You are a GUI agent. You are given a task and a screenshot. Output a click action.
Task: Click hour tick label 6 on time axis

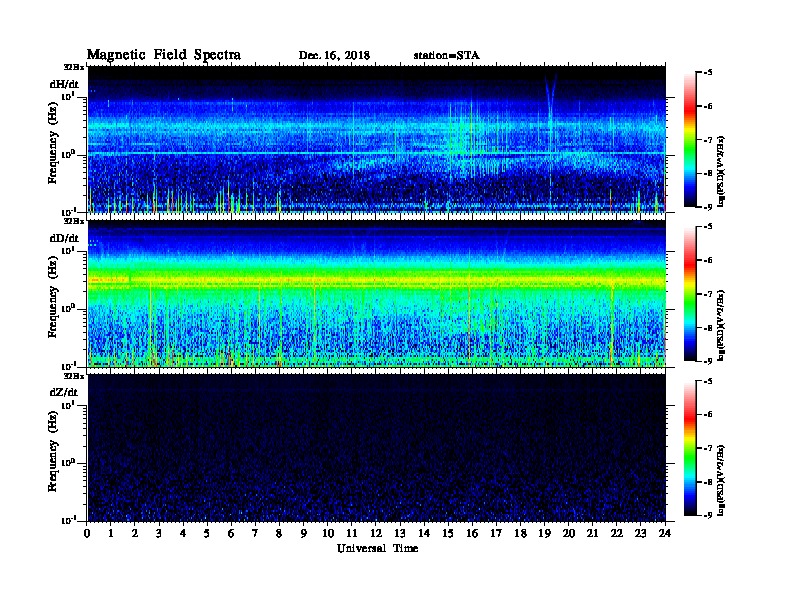(x=231, y=533)
